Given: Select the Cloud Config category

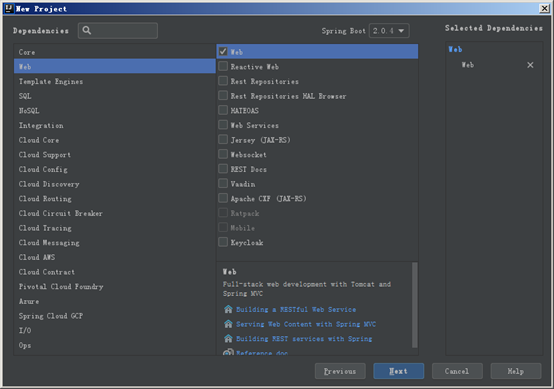Looking at the screenshot, I should click(x=115, y=169).
